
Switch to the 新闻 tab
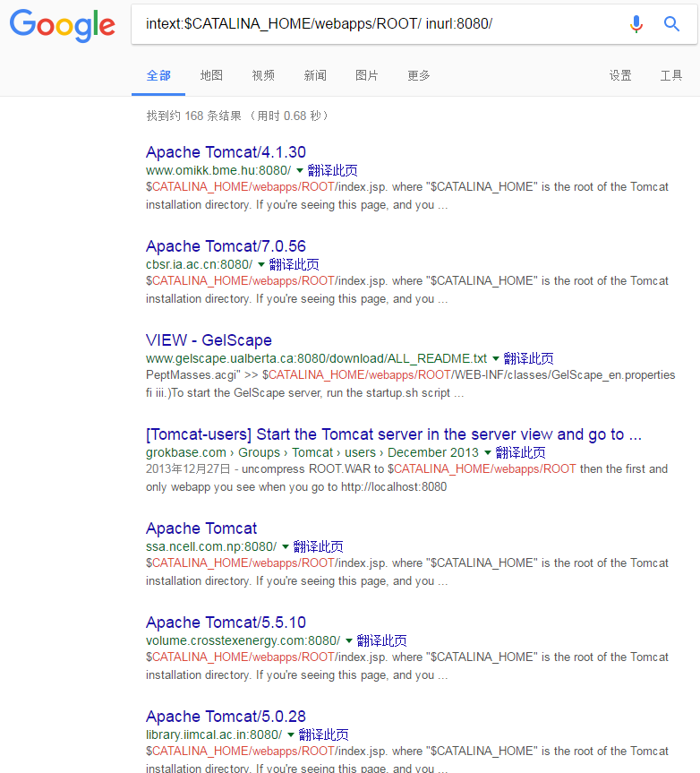pyautogui.click(x=315, y=75)
